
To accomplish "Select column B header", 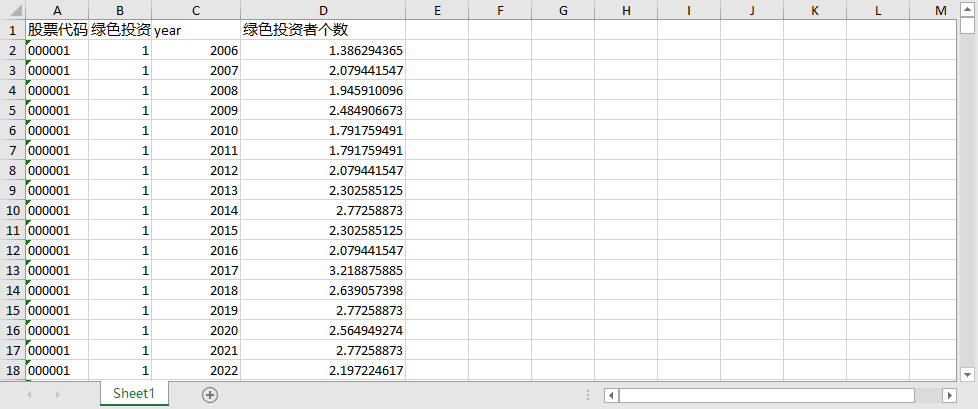I will 120,10.
